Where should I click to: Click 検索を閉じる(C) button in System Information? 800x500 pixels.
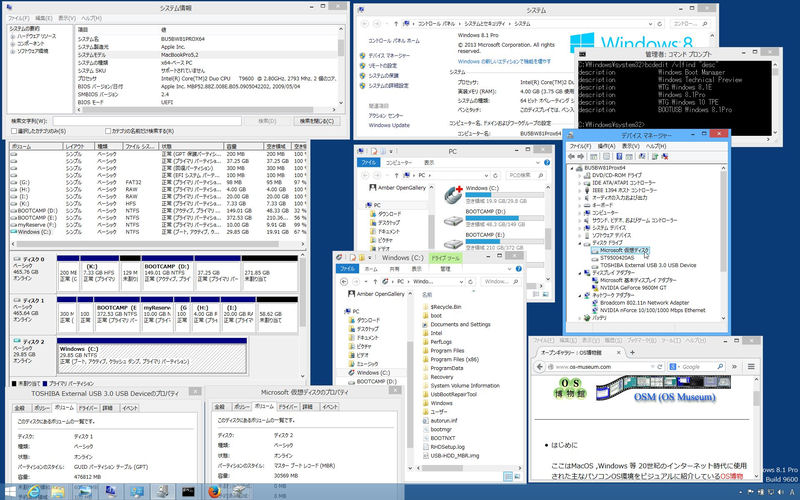click(x=316, y=121)
